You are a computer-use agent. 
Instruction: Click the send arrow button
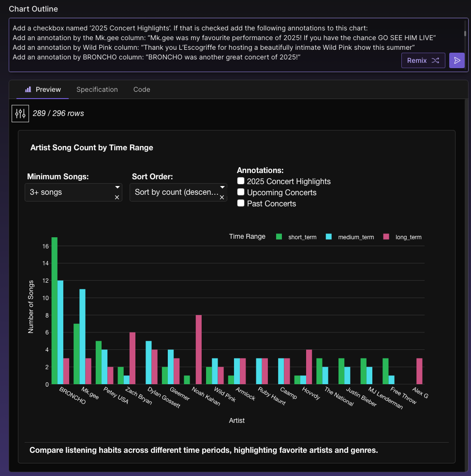point(457,60)
